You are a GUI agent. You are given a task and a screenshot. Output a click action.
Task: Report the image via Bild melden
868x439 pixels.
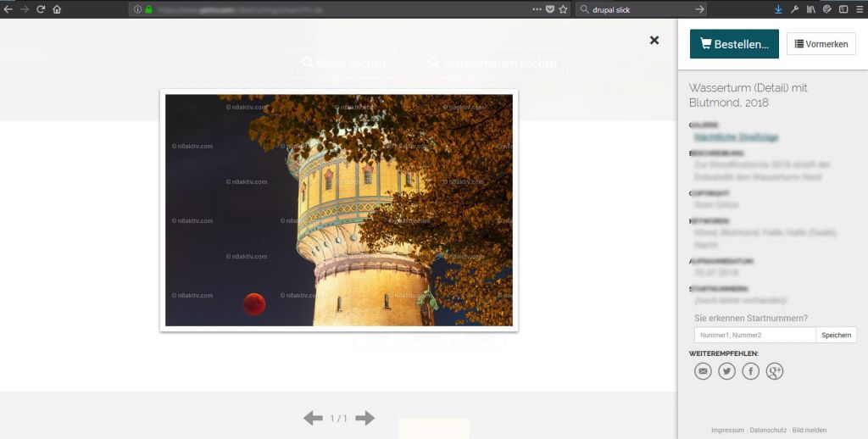click(x=810, y=430)
